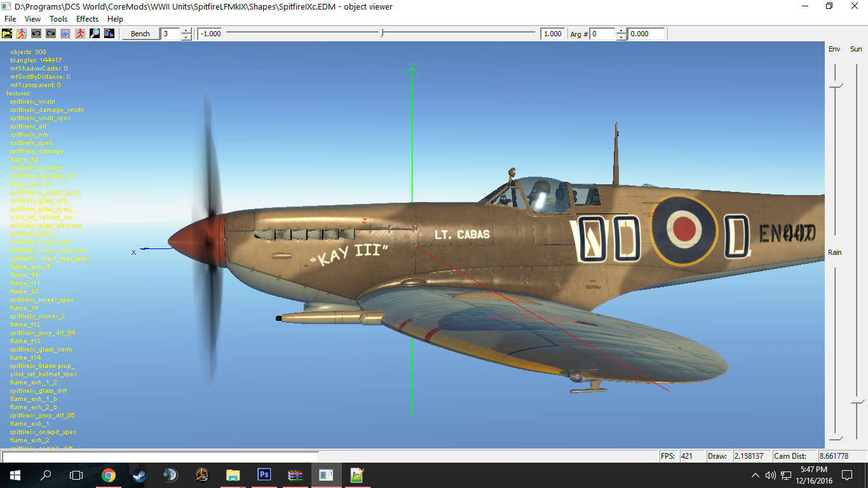Click the flame_exh_1_2 texture name
The width and height of the screenshot is (868, 488).
33,383
